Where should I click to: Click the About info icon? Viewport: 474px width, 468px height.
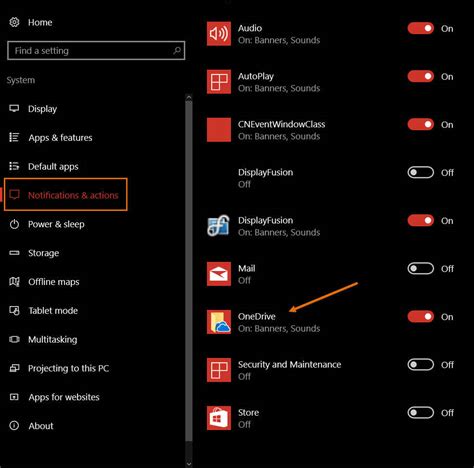point(14,426)
